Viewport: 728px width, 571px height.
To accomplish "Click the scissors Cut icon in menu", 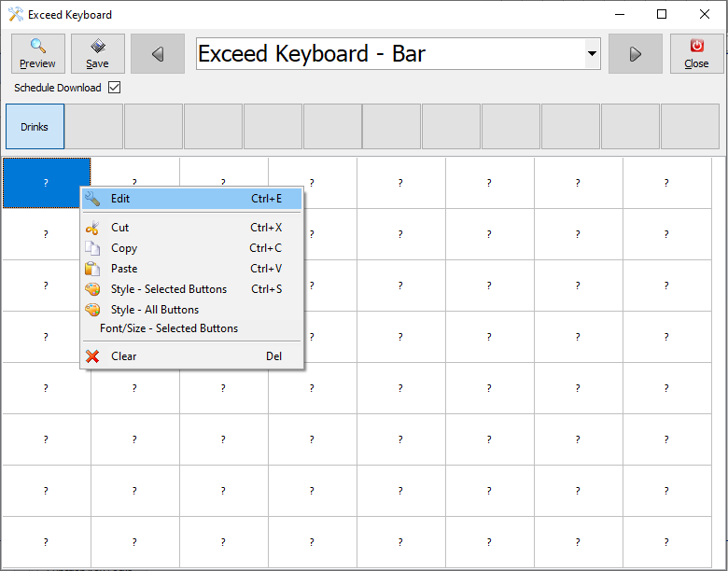I will pos(92,228).
